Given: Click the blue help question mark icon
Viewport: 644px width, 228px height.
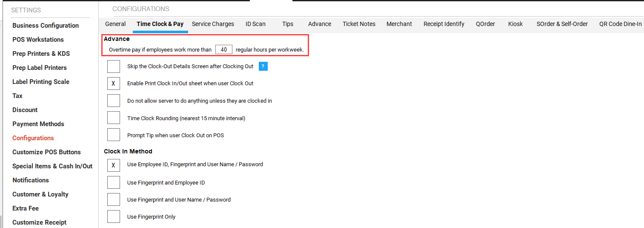Looking at the screenshot, I should coord(263,66).
